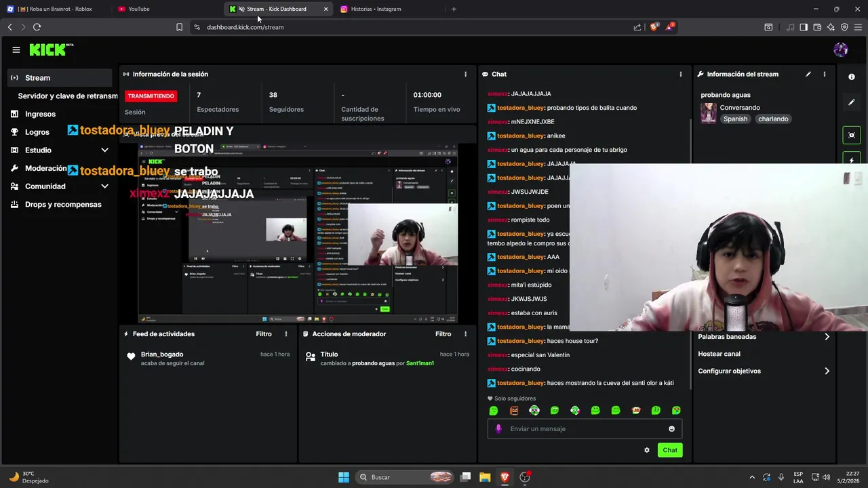Click Brian_bogado in the activity feed
Image resolution: width=868 pixels, height=488 pixels.
click(x=162, y=354)
